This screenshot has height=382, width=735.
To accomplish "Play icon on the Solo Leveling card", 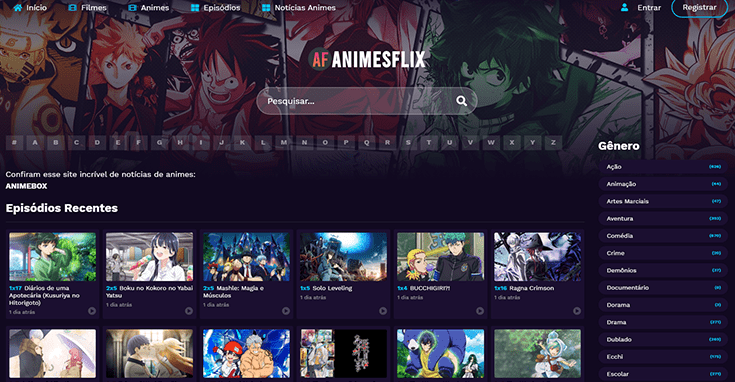I will coord(383,311).
